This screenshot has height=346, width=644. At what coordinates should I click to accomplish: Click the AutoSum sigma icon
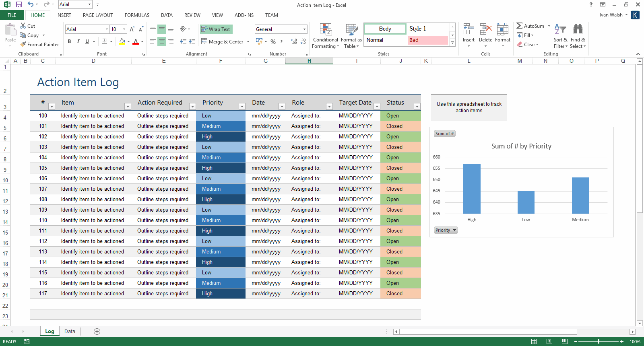[520, 26]
